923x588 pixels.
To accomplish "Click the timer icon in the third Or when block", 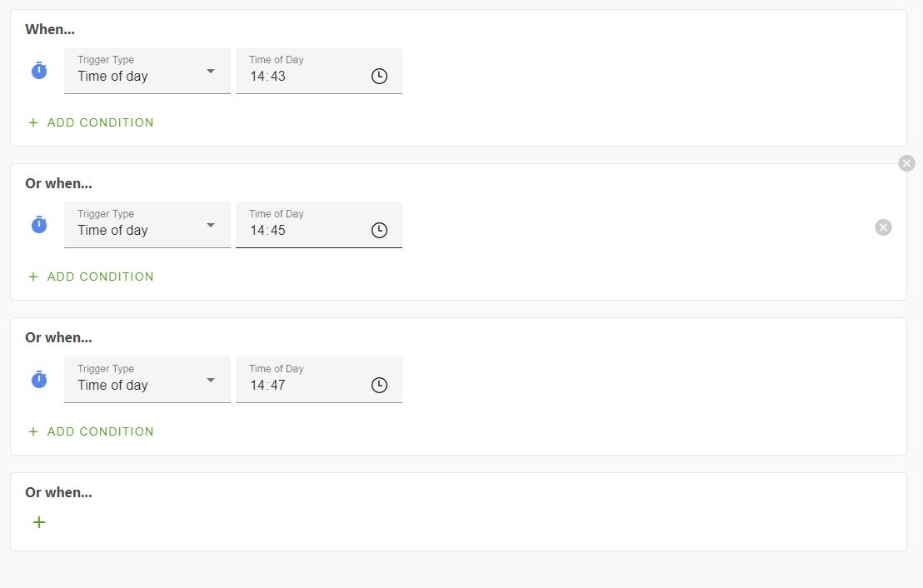I will point(38,380).
